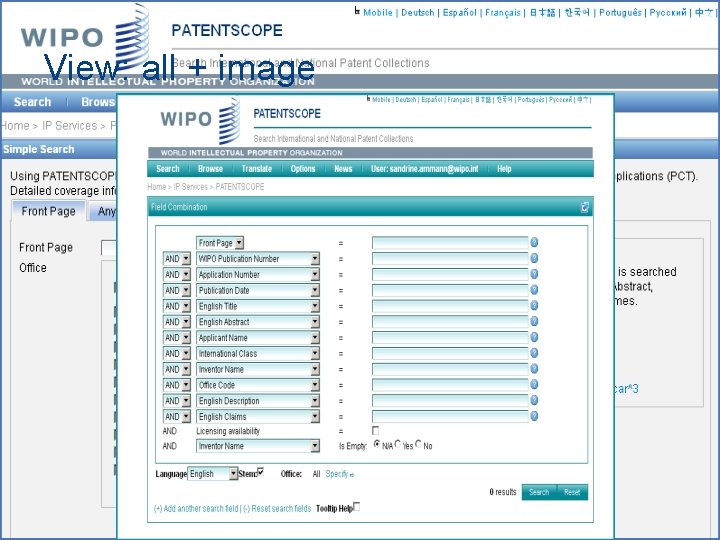Click help icon for English Description row
This screenshot has height=540, width=720.
coord(534,400)
